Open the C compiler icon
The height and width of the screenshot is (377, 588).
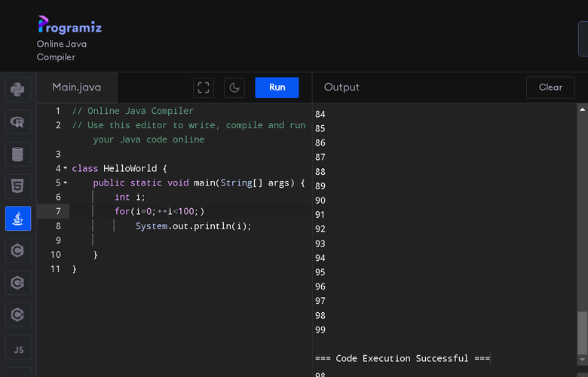pos(18,250)
